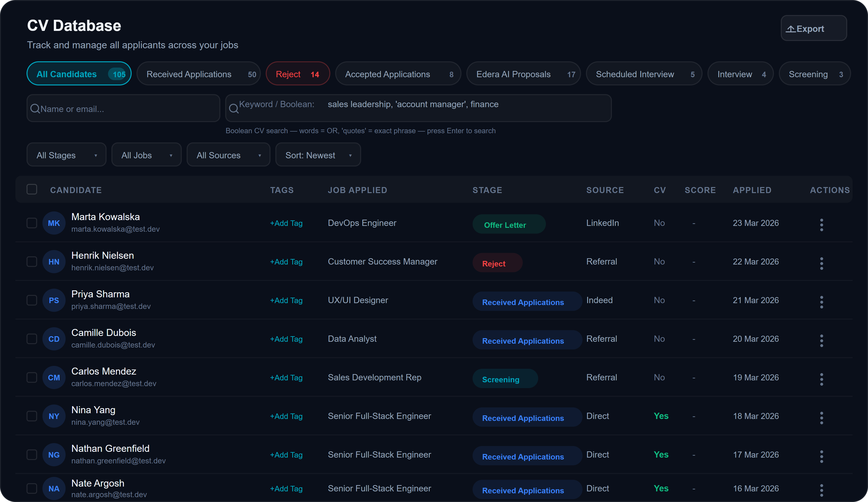Add a tag to Henrik Nielsen
This screenshot has width=868, height=502.
point(286,262)
